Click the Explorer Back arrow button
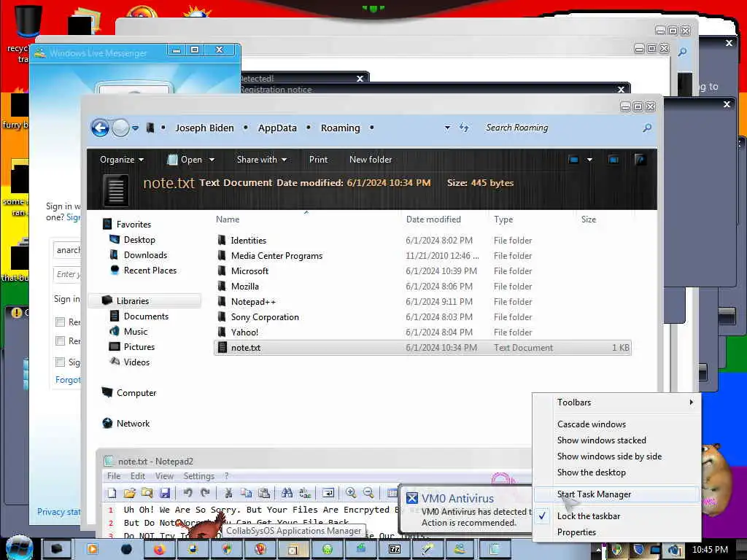The width and height of the screenshot is (747, 560). click(101, 128)
